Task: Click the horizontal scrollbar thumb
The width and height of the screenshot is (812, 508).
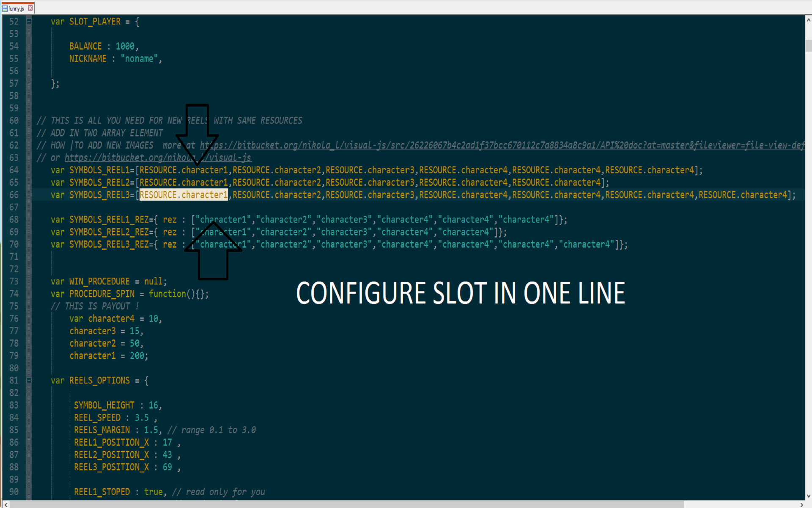Action: coord(347,505)
